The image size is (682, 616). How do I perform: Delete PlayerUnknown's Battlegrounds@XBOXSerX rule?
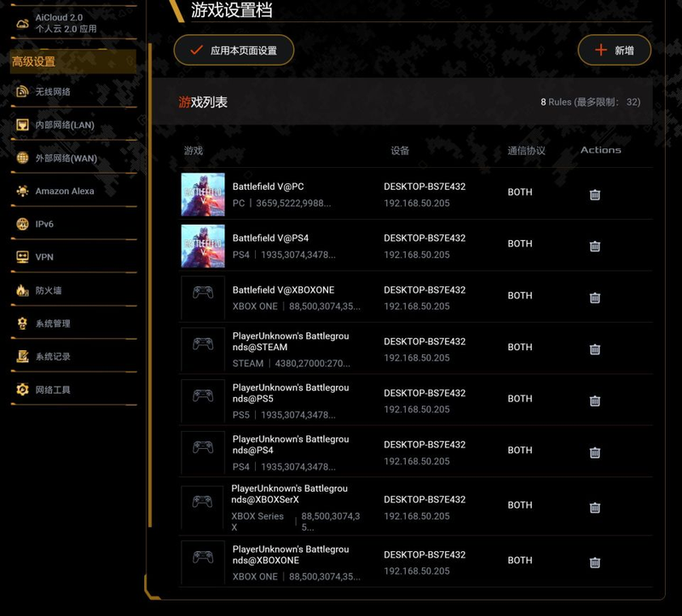click(595, 507)
